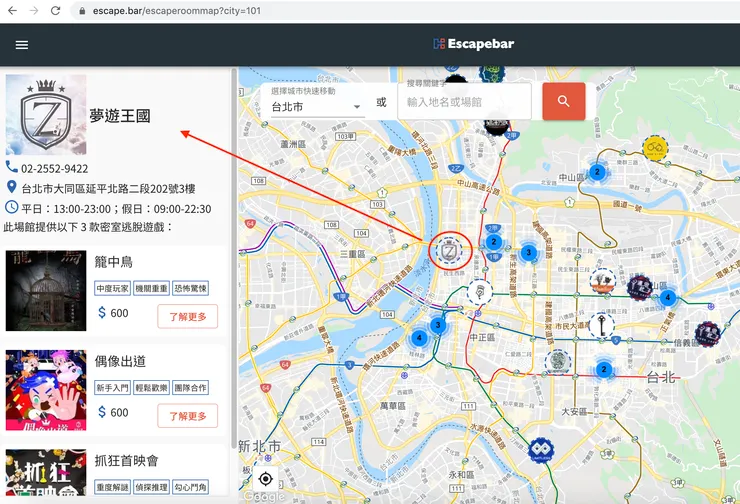Viewport: 740px width, 504px height.
Task: Click the location pin icon by address
Action: click(12, 187)
